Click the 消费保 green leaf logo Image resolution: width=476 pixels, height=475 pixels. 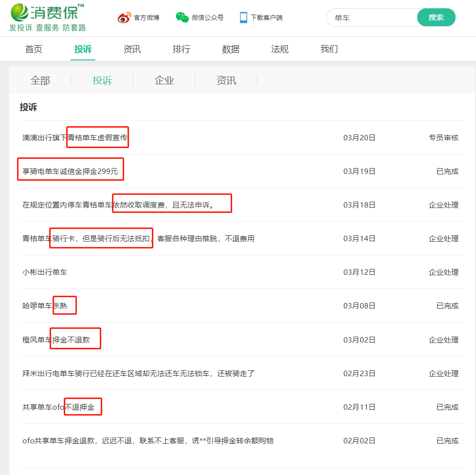coord(19,12)
